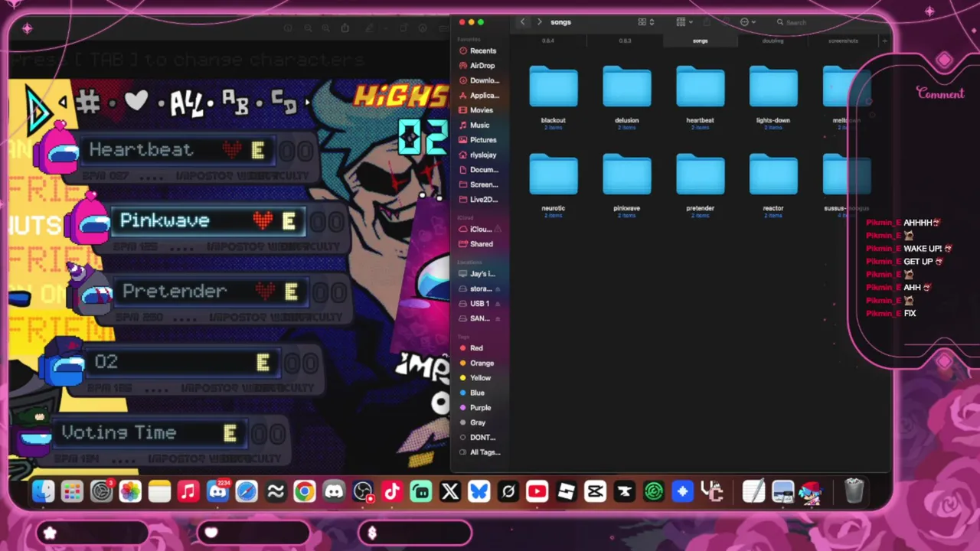The image size is (980, 551).
Task: Open TikTok from the Dock
Action: pos(392,491)
